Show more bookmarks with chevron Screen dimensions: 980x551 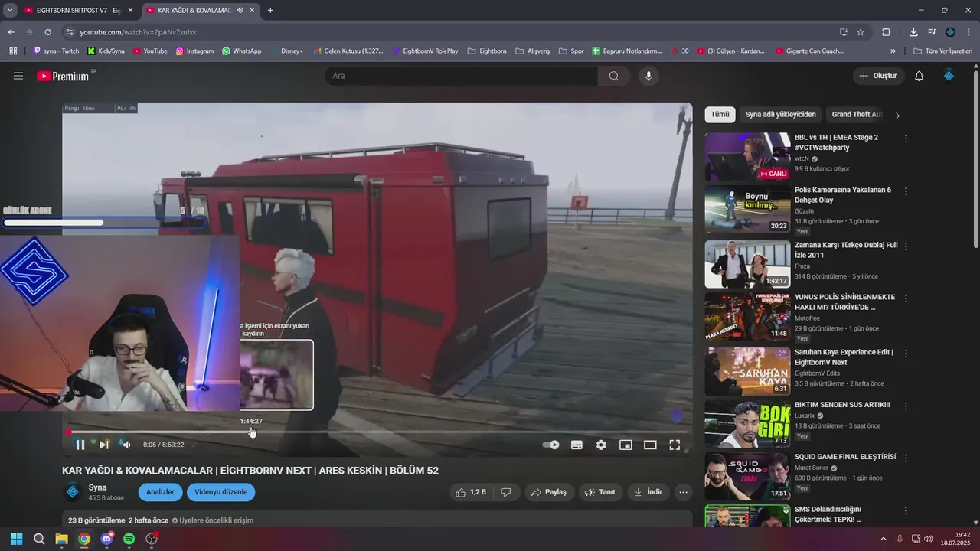coord(893,51)
